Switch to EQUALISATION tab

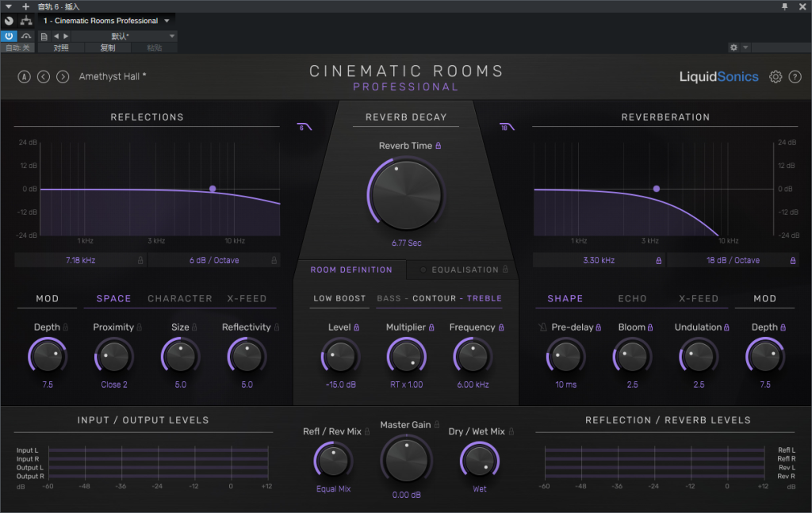pos(465,270)
